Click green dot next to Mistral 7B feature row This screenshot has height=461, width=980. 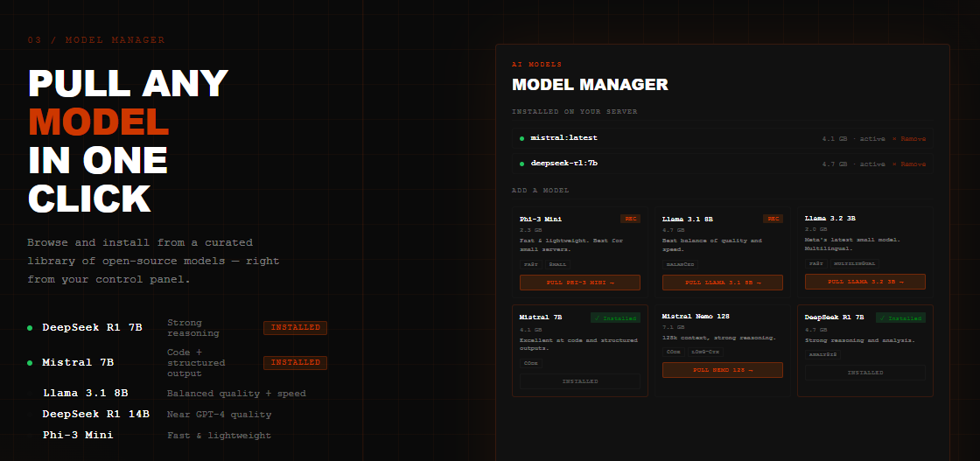(x=30, y=363)
